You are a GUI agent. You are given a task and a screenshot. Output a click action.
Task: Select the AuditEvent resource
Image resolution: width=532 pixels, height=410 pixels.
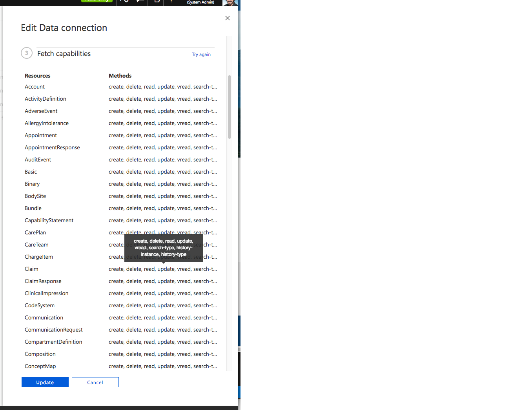tap(38, 160)
